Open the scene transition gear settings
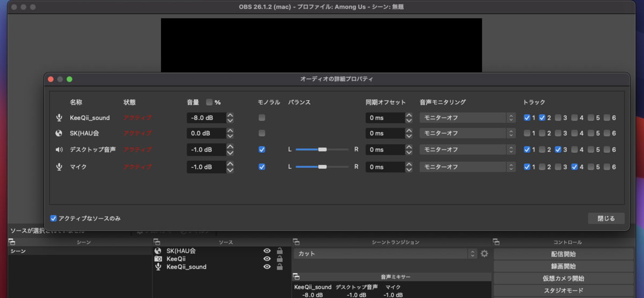644x298 pixels. tap(485, 254)
